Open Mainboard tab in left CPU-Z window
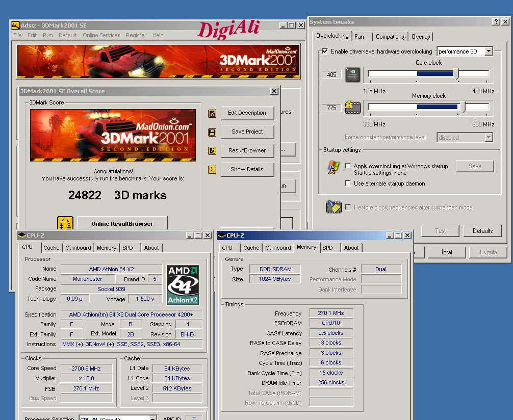Screen dimensions: 513x420 [78, 248]
